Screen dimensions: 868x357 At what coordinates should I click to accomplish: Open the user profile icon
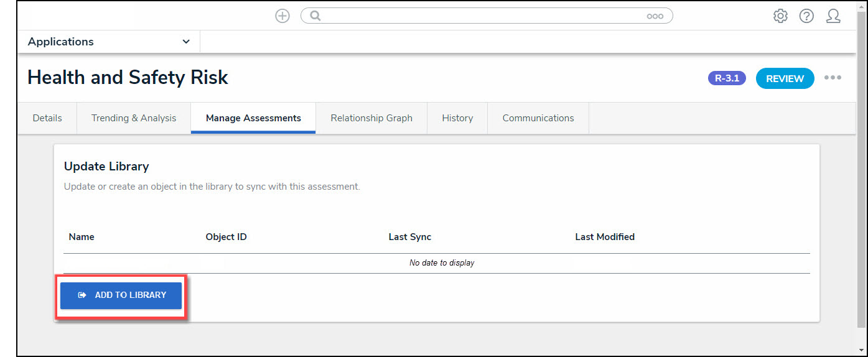833,16
